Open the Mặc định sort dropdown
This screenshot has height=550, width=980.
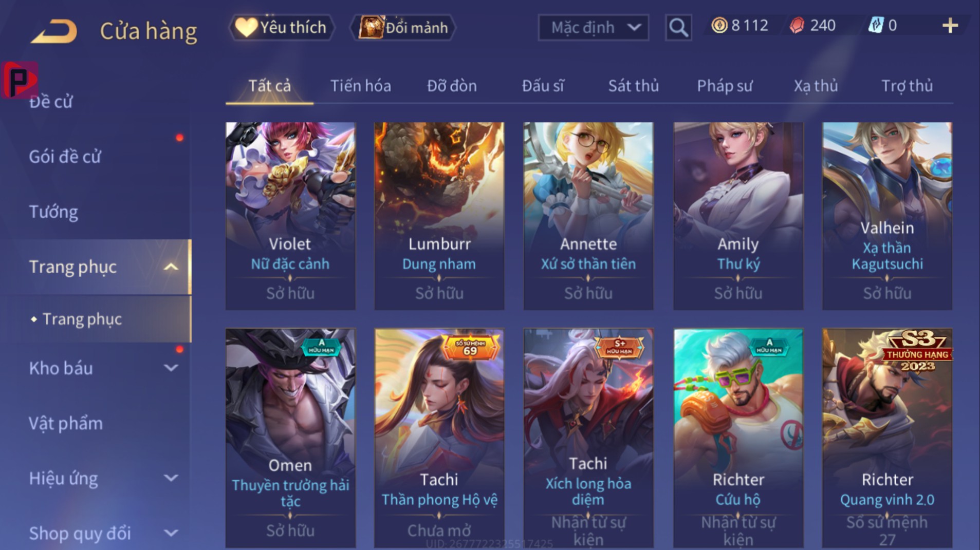[x=593, y=27]
